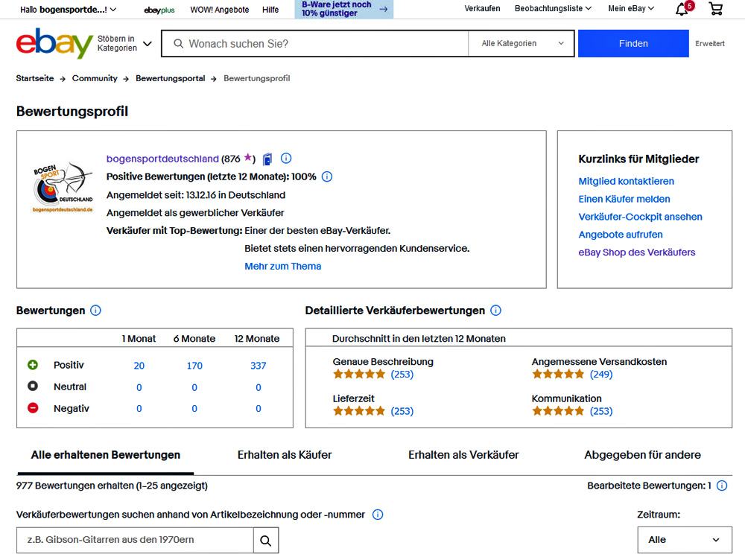Click the eBay logo
The width and height of the screenshot is (745, 560).
54,44
